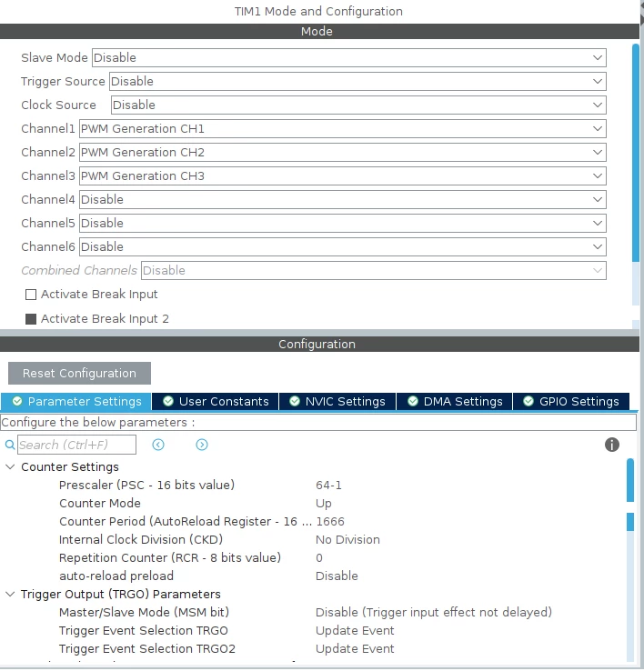Viewport: 644px width, 671px height.
Task: Click the Counter Mode parameter label
Action: [100, 504]
